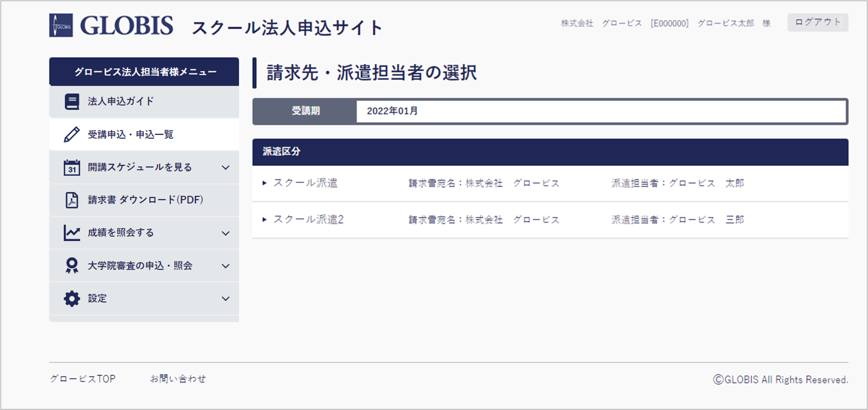Open 受講申込・申込一覧 menu item
Screen dimensions: 868x410
coord(144,134)
